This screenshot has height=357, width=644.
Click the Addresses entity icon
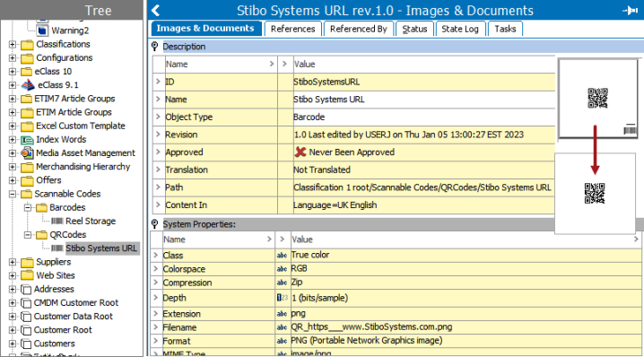tap(26, 289)
